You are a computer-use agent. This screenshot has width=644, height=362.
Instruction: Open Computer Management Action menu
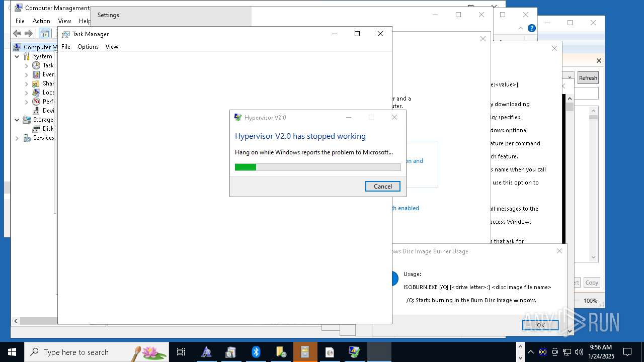(41, 21)
